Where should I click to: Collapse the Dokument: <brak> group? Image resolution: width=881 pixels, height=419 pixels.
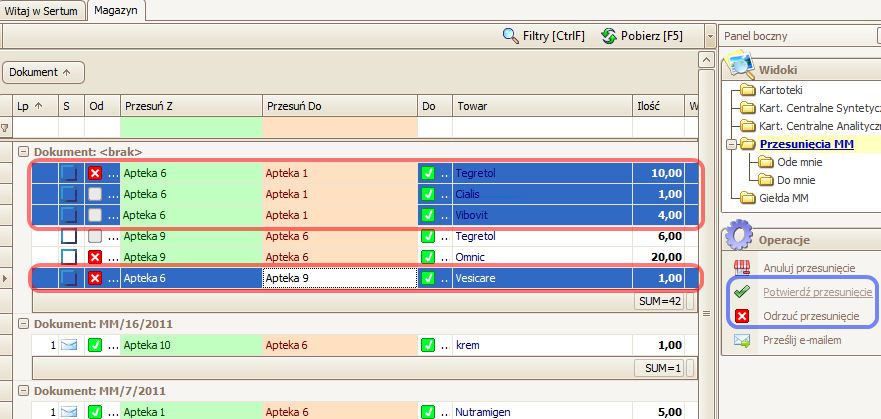[x=23, y=151]
